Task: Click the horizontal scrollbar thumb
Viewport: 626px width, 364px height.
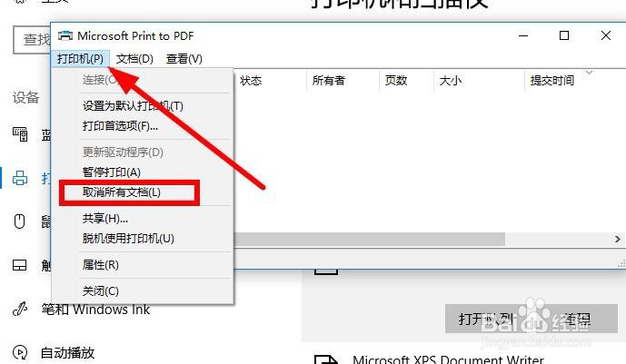Action: (369, 240)
